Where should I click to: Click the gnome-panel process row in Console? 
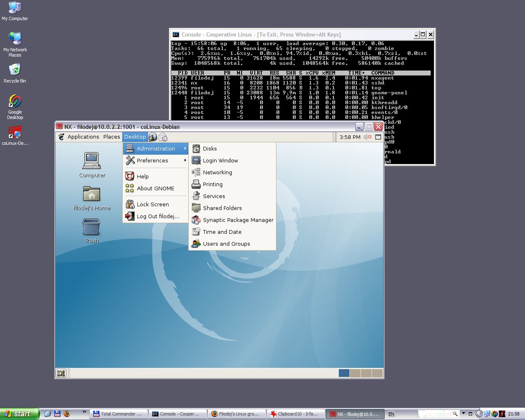(x=301, y=93)
